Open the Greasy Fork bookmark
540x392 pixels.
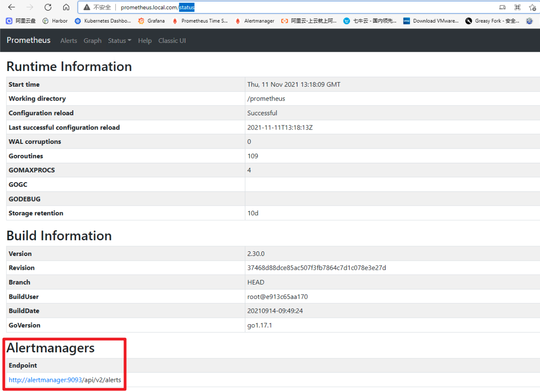tap(492, 21)
